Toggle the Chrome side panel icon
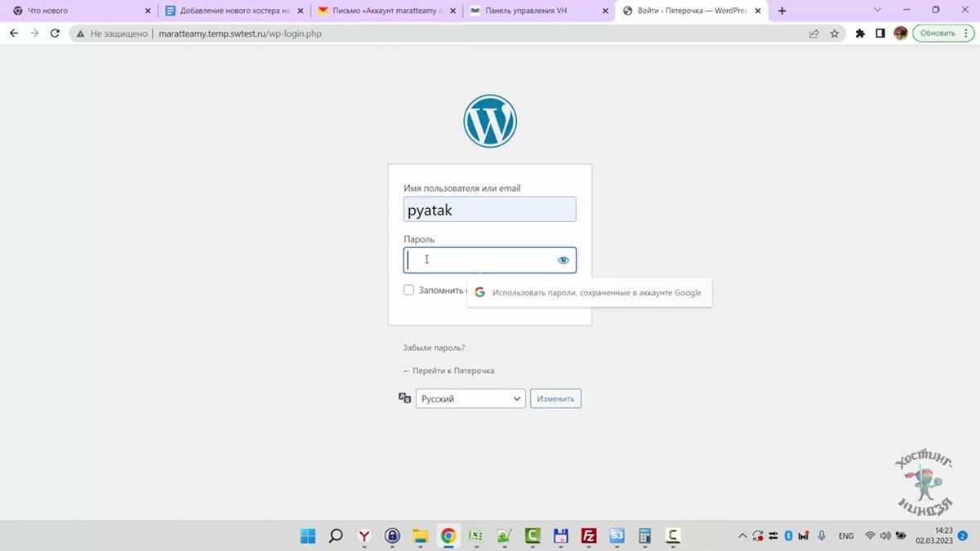Viewport: 980px width, 551px height. (880, 33)
